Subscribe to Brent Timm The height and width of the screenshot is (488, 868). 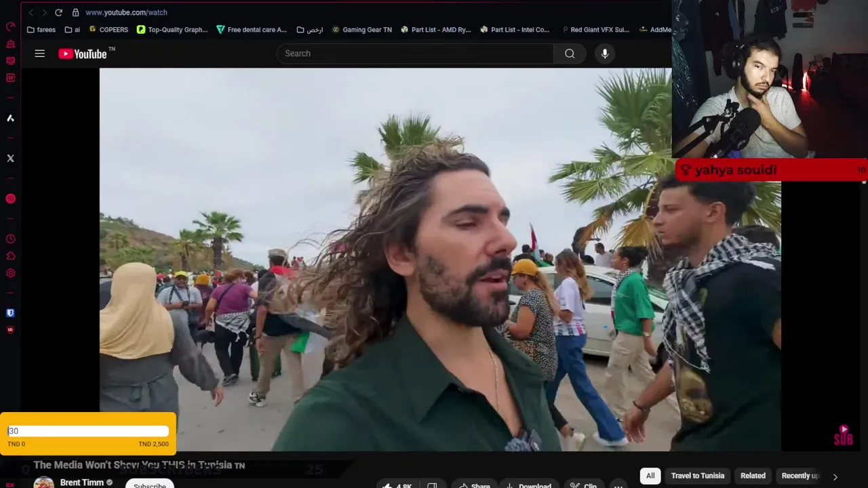coord(150,485)
